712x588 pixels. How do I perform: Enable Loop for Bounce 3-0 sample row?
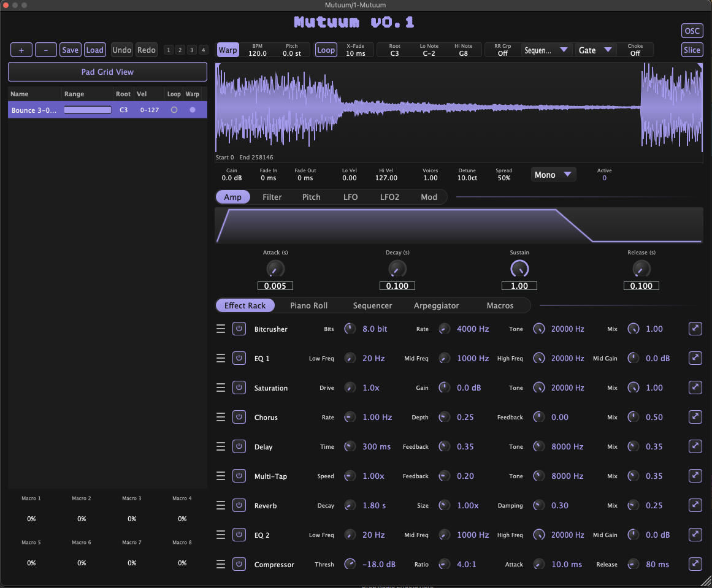(174, 110)
